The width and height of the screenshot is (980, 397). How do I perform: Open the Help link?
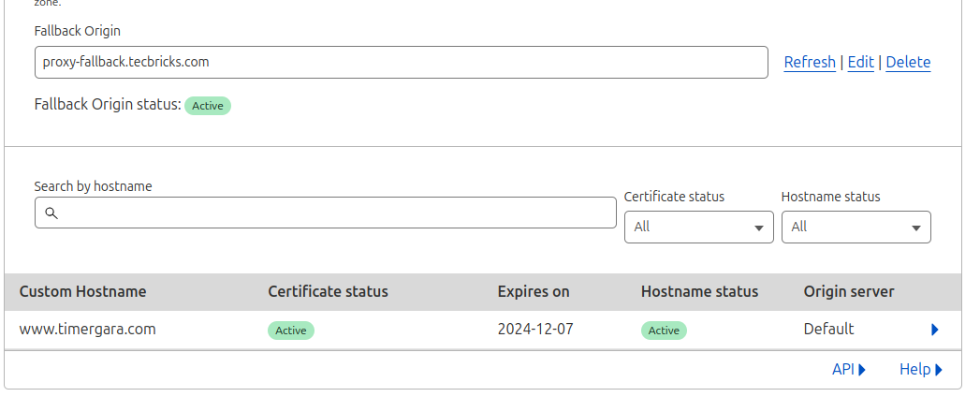[x=920, y=370]
